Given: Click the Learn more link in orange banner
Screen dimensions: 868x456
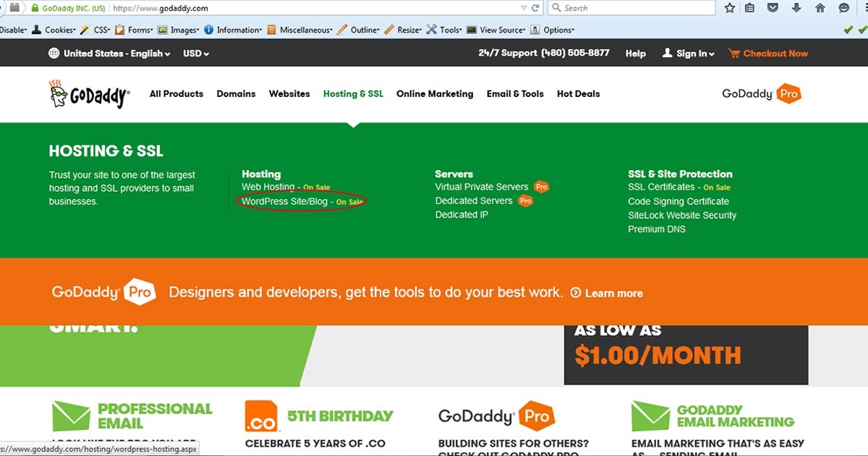Looking at the screenshot, I should point(614,293).
